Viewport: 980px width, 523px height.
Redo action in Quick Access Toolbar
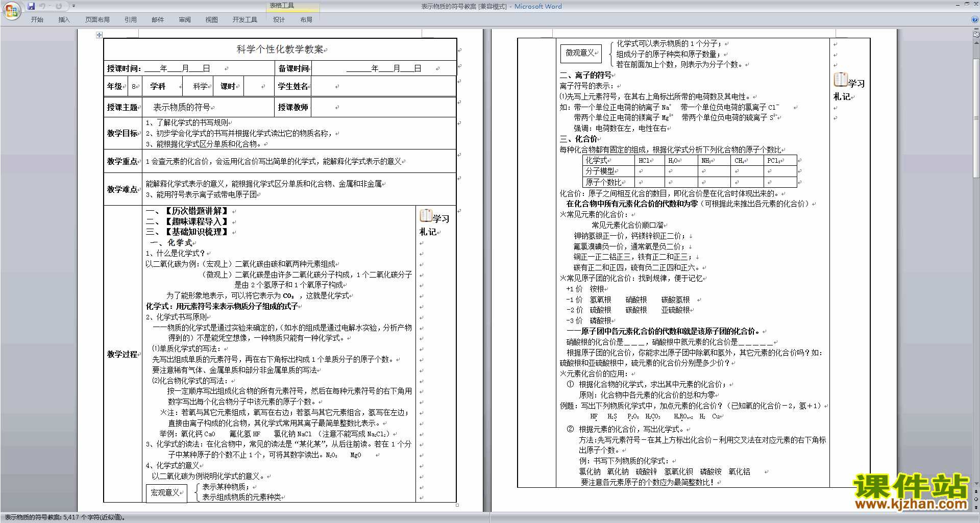(59, 6)
